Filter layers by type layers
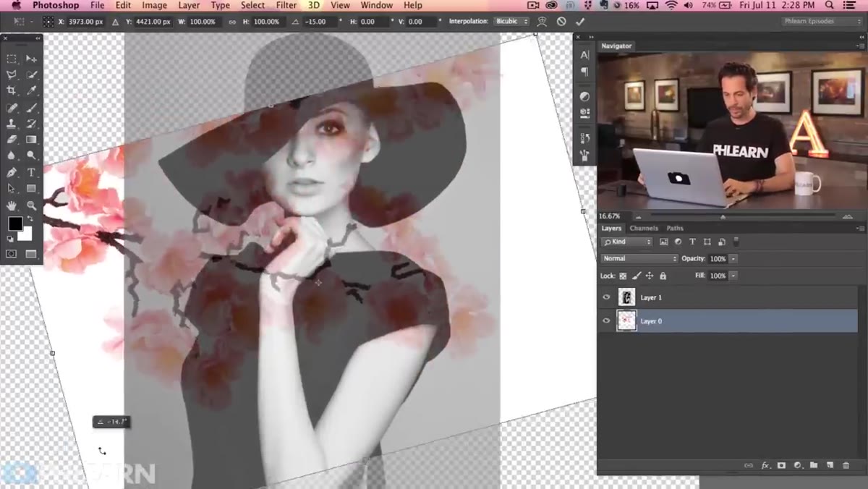This screenshot has width=868, height=489. pos(692,242)
